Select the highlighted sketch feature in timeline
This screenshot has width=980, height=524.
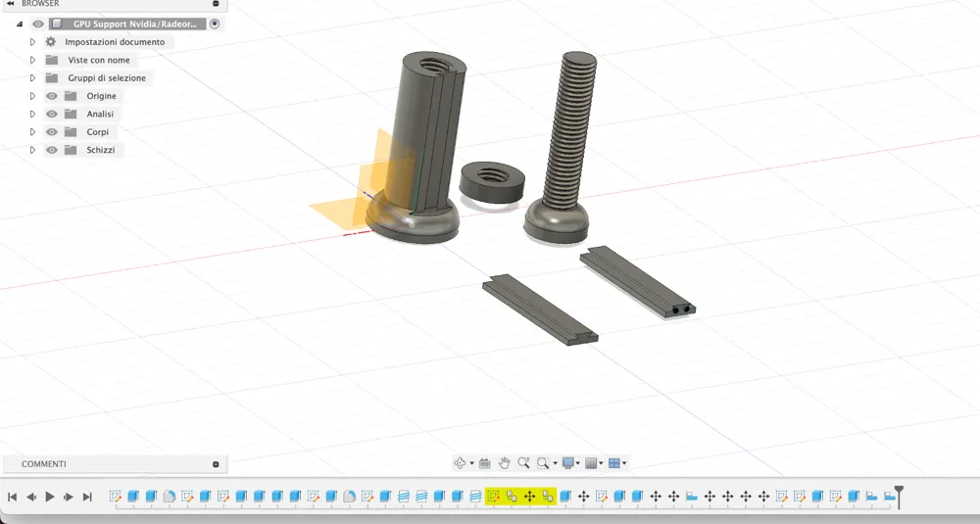click(x=493, y=497)
